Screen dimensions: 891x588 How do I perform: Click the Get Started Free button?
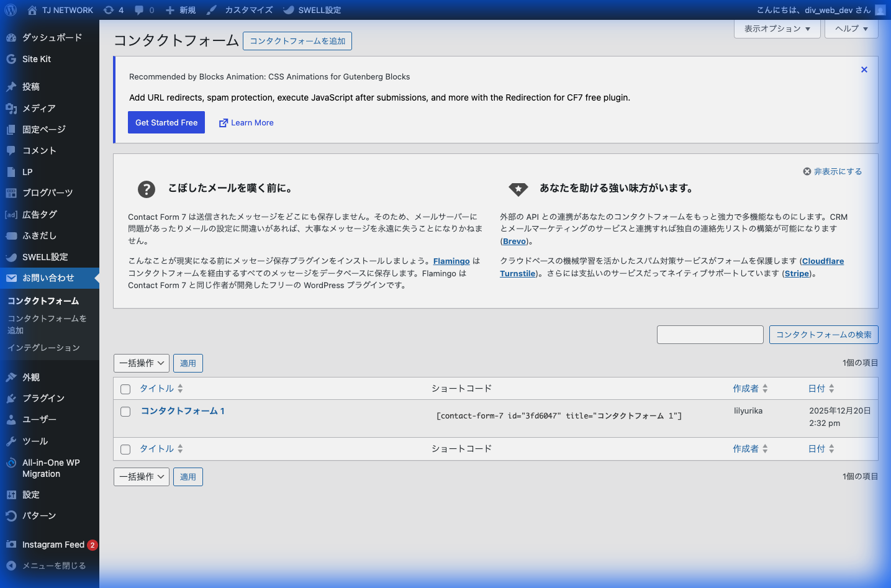[166, 122]
